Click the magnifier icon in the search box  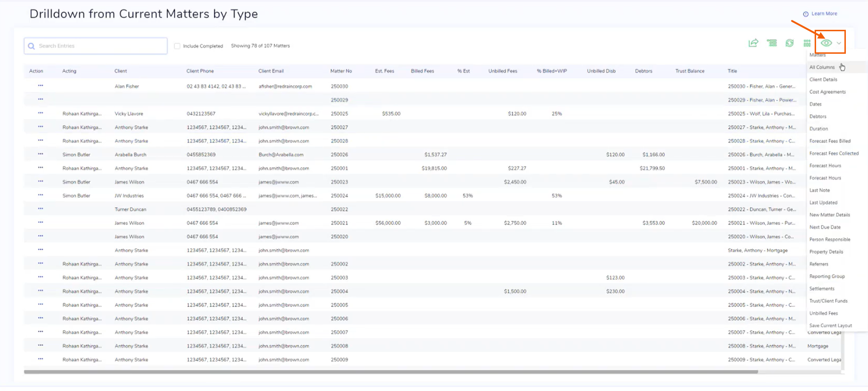tap(32, 46)
